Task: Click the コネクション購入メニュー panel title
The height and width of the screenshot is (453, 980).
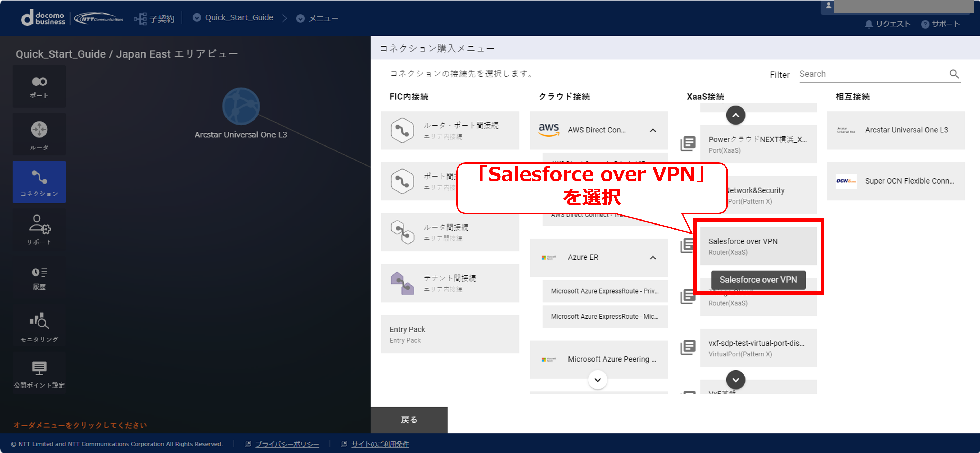Action: (437, 48)
